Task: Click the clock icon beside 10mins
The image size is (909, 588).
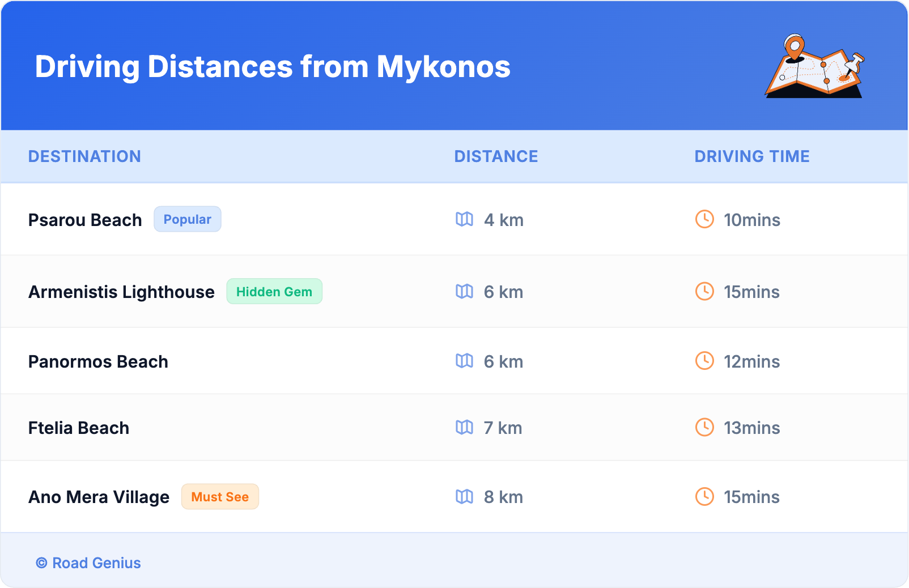Action: pos(704,219)
